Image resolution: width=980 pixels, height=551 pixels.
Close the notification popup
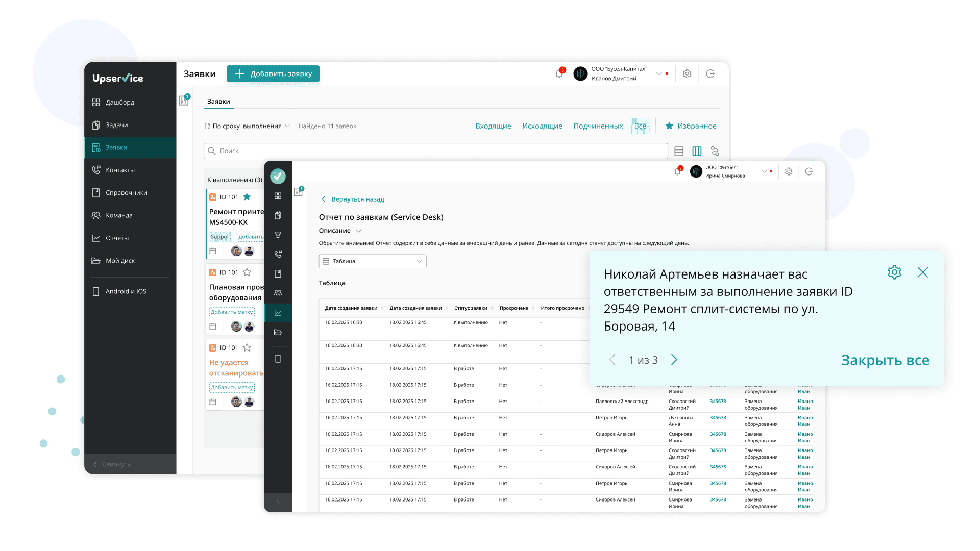(x=923, y=272)
